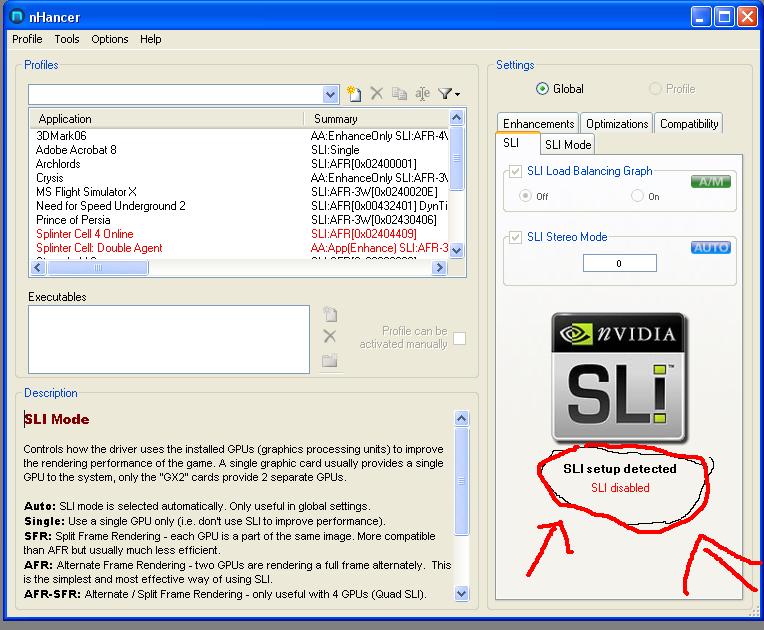Select the Prince of Persia profile
764x630 pixels.
coord(240,220)
